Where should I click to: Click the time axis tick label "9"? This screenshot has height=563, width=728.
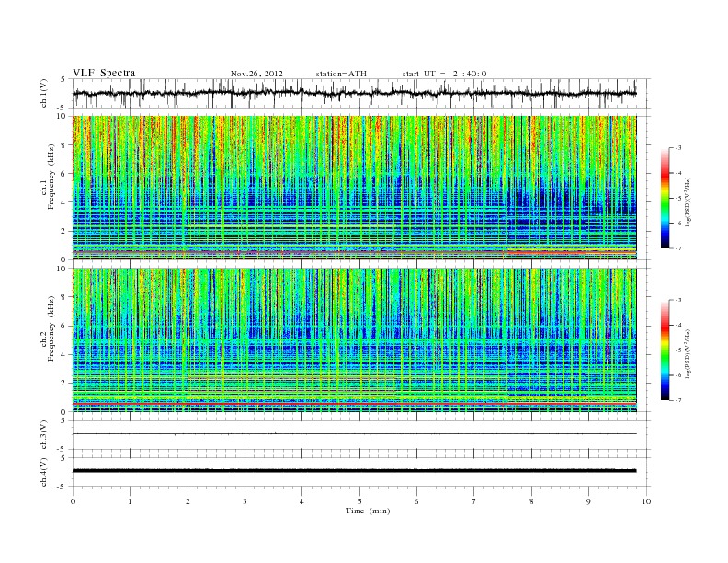tap(588, 501)
